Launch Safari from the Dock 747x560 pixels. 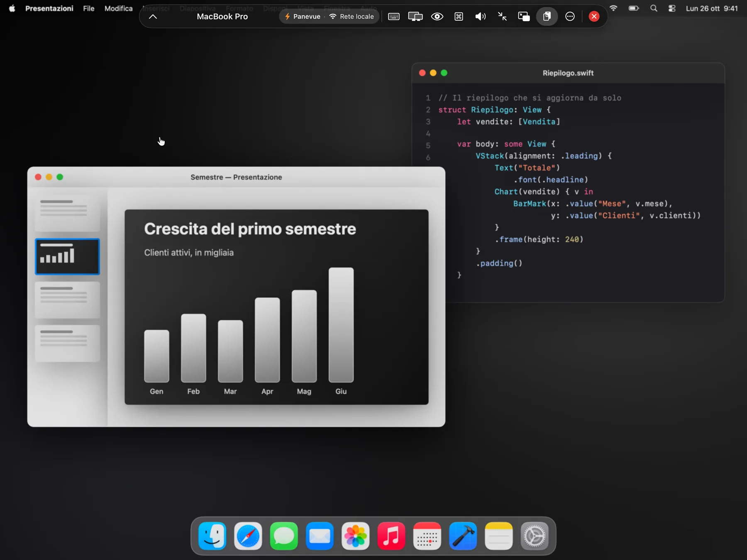click(248, 536)
